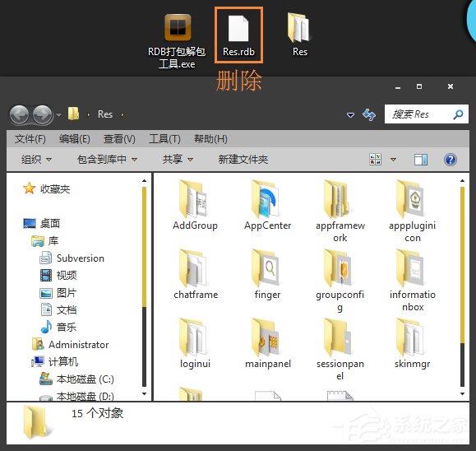Select 计算机 in the navigation tree
The image size is (476, 451).
[x=55, y=361]
